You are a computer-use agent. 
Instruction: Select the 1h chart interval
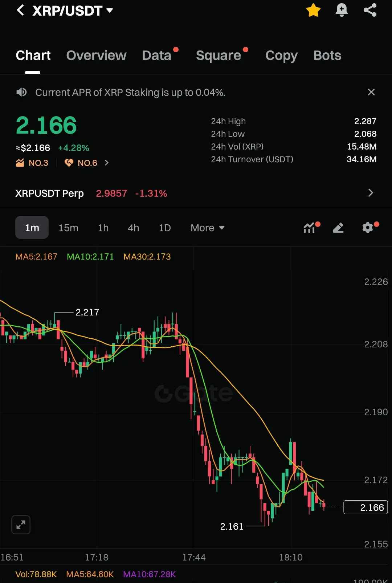103,228
